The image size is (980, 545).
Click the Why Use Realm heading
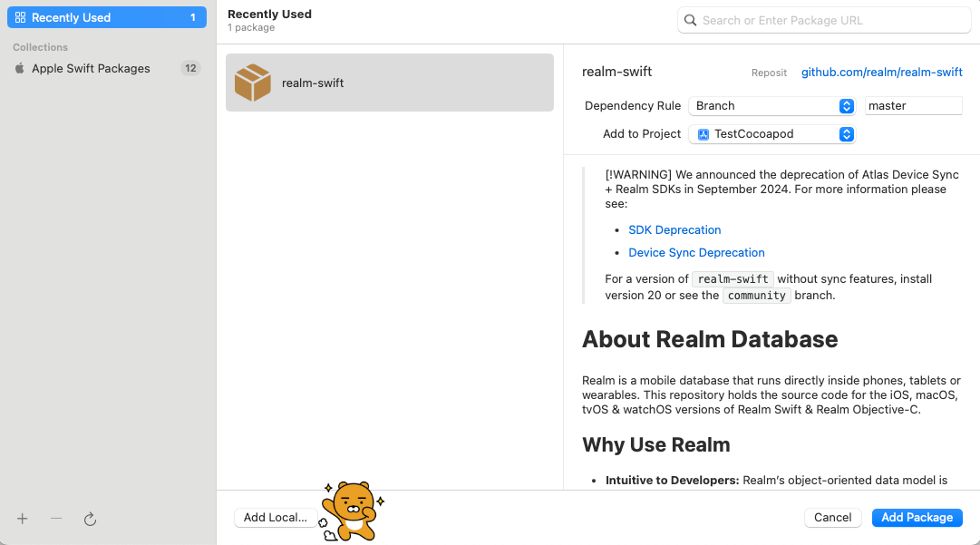click(x=656, y=444)
